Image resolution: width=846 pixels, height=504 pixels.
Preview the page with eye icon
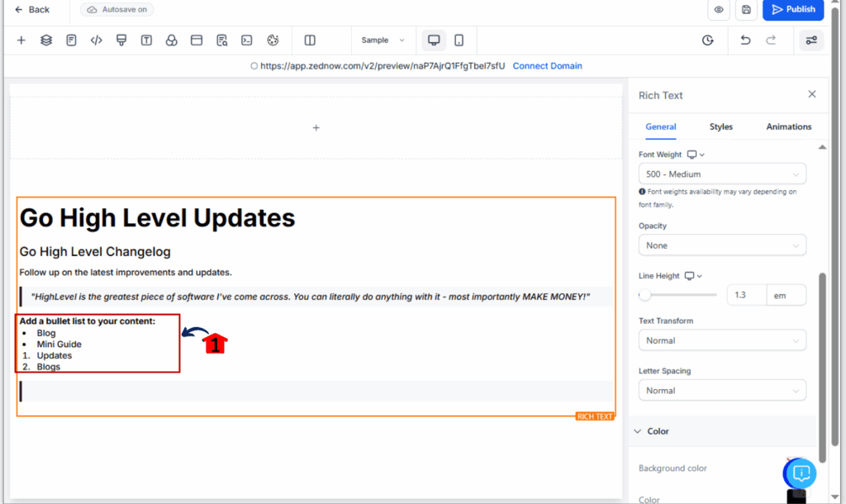719,10
